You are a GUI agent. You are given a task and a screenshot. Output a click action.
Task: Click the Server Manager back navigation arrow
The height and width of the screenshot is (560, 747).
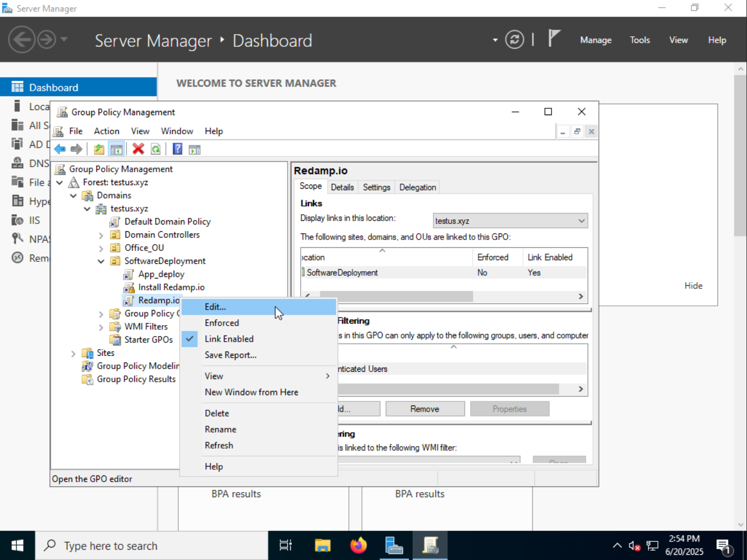click(22, 39)
